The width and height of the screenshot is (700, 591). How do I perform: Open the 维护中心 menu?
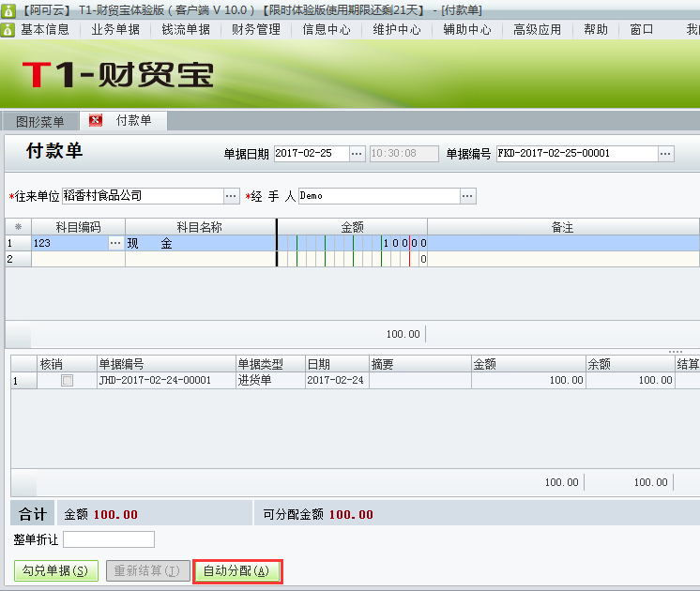[397, 30]
